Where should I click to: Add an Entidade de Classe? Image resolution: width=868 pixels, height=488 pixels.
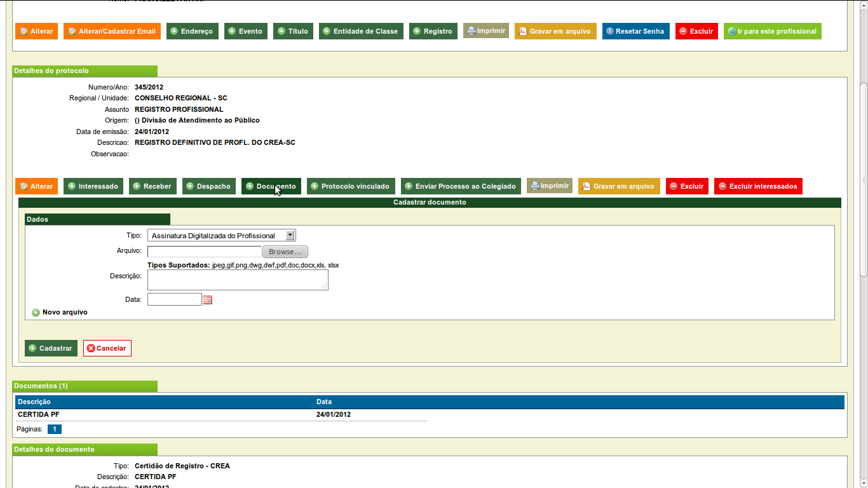(x=361, y=31)
